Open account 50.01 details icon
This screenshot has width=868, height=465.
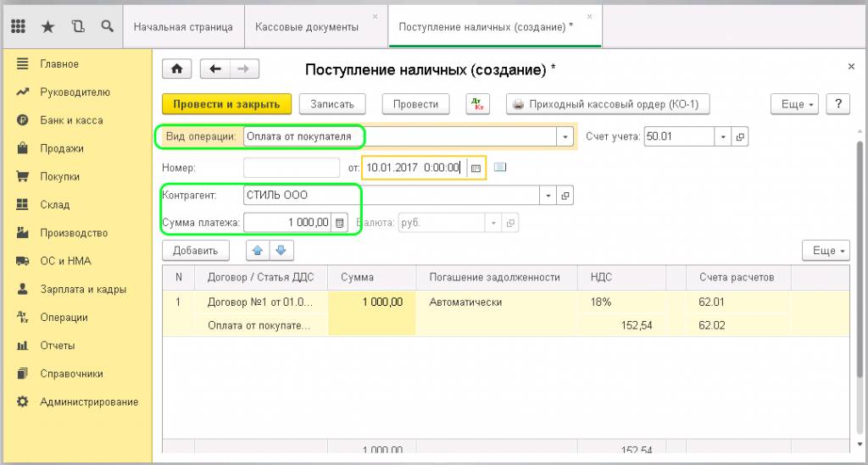740,136
